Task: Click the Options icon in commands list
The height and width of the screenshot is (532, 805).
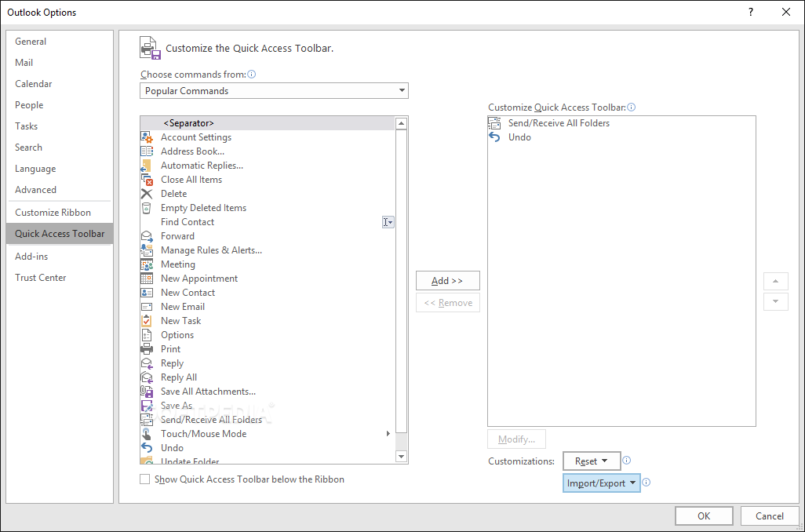Action: (147, 335)
